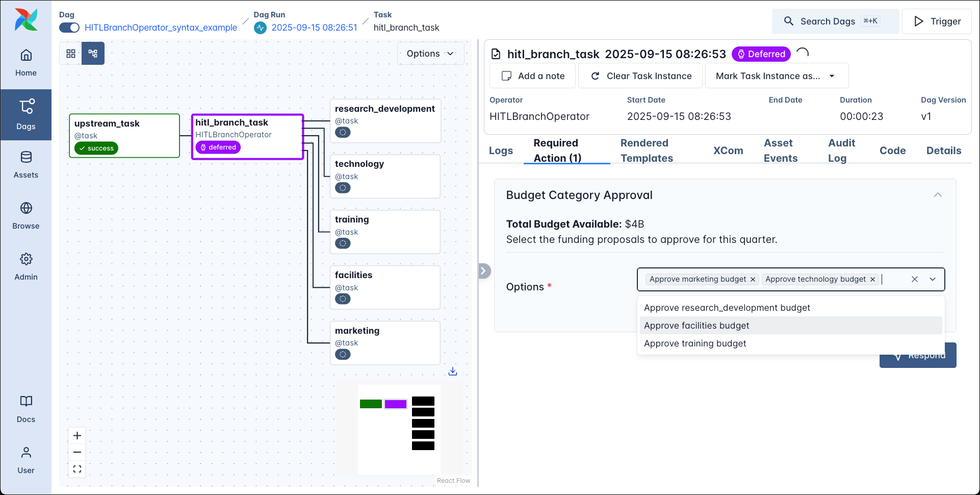Open Home from the sidebar
The image size is (980, 495).
(25, 61)
